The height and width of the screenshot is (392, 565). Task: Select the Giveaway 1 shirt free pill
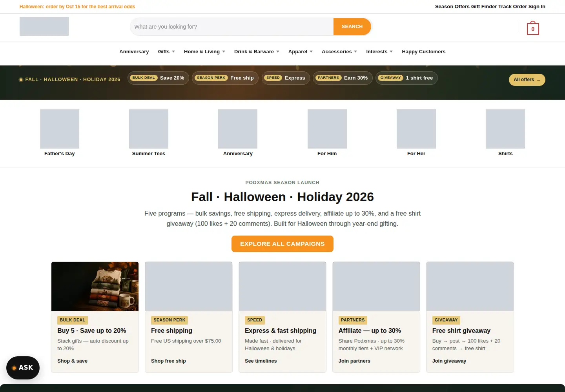(406, 78)
